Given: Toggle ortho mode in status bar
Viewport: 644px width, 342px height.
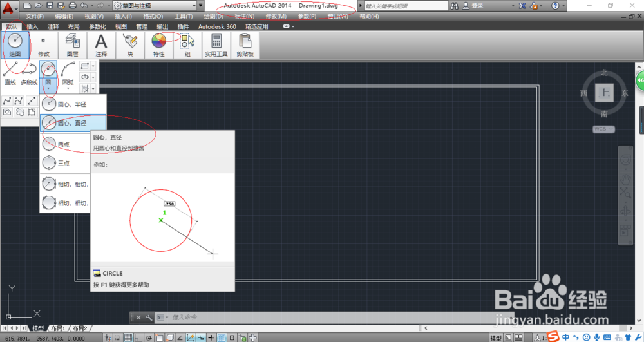Looking at the screenshot, I should click(x=138, y=338).
